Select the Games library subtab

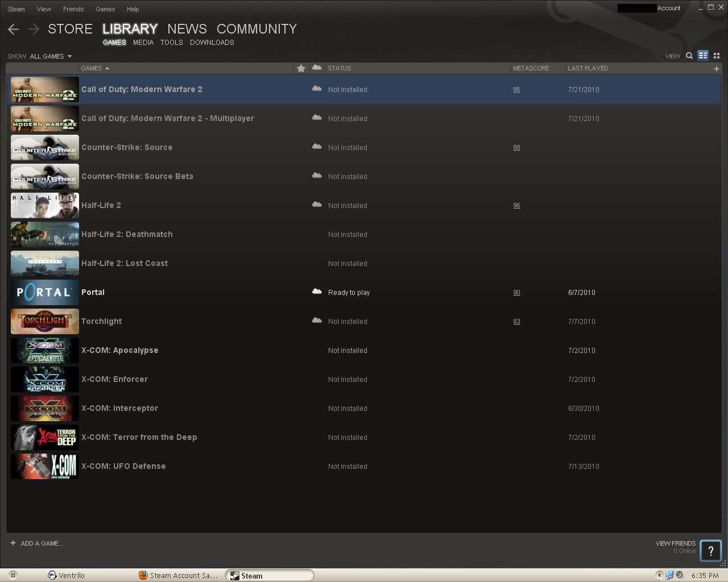(x=114, y=43)
